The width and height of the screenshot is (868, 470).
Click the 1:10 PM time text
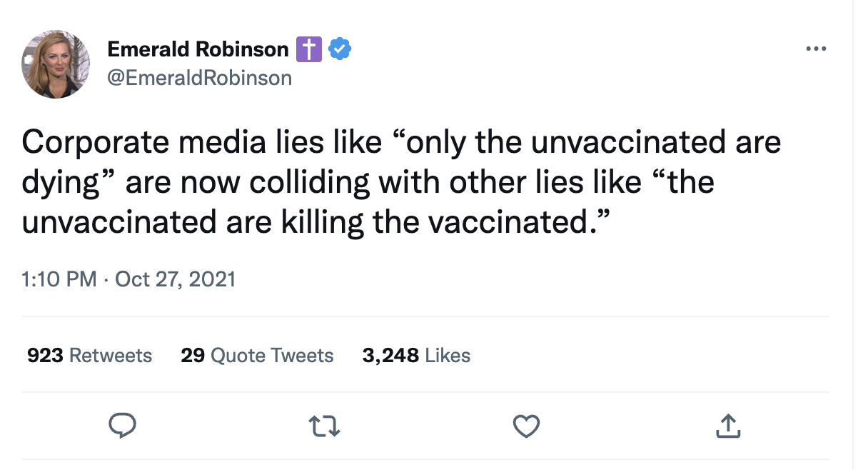[59, 279]
